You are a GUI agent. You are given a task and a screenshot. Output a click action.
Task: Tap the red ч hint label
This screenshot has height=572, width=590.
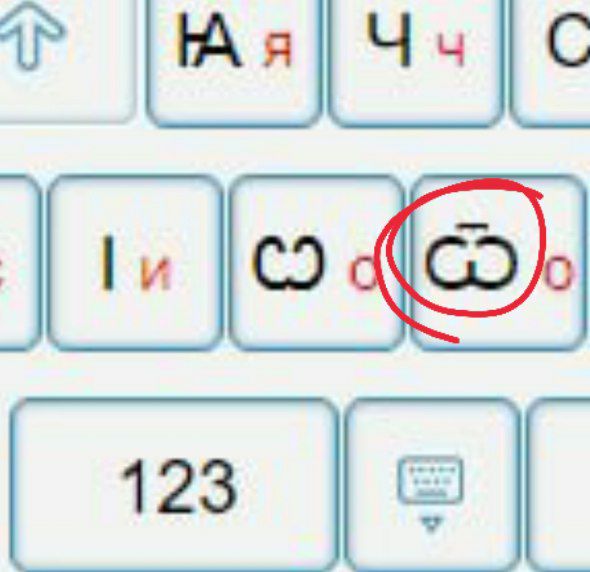(x=451, y=49)
